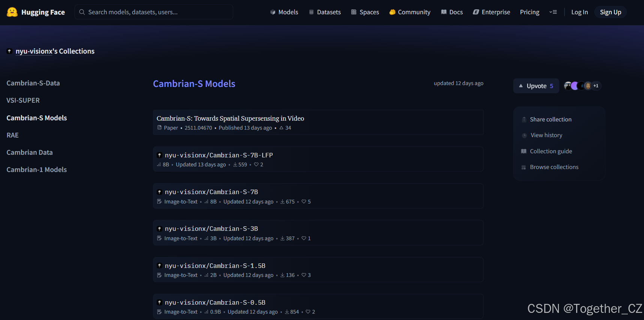Click the heart icon on Cambrian-S-7B-LFP row
644x320 pixels.
256,164
